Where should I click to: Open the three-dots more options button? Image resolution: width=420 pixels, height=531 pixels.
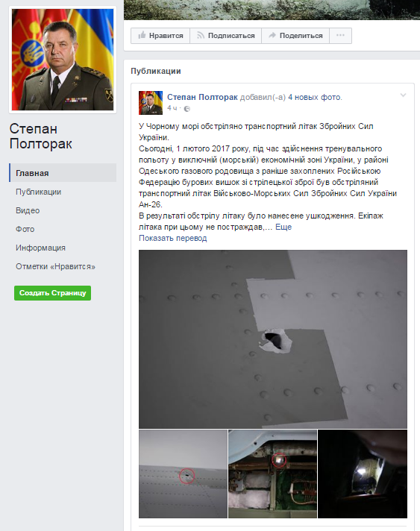pyautogui.click(x=340, y=36)
